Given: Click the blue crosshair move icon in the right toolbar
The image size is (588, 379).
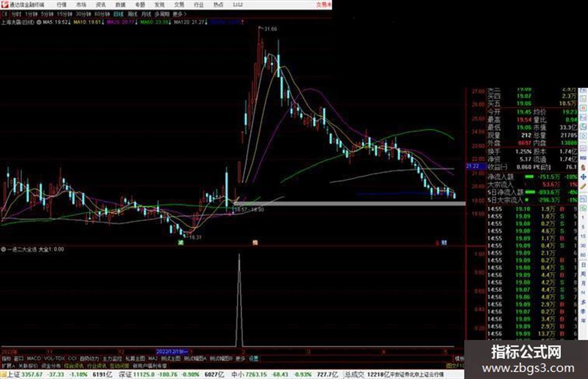Looking at the screenshot, I should coord(583,177).
